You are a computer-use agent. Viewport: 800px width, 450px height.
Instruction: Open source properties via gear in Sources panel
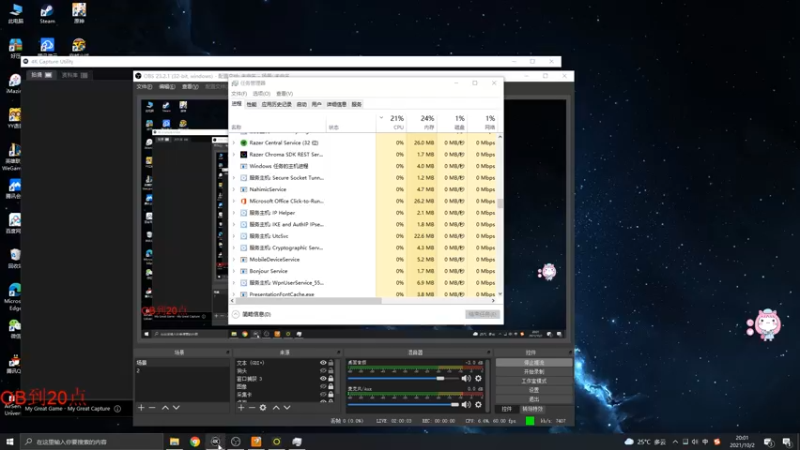[263, 408]
